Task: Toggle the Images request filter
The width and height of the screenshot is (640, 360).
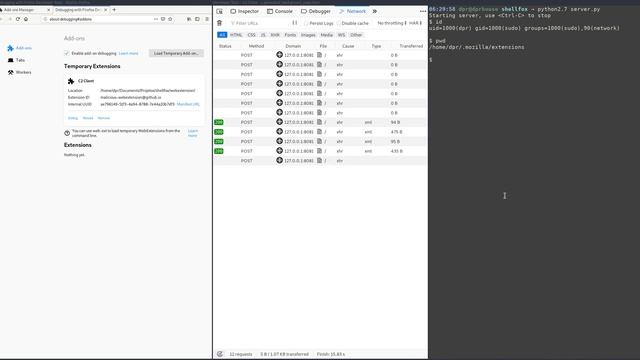Action: pos(308,35)
